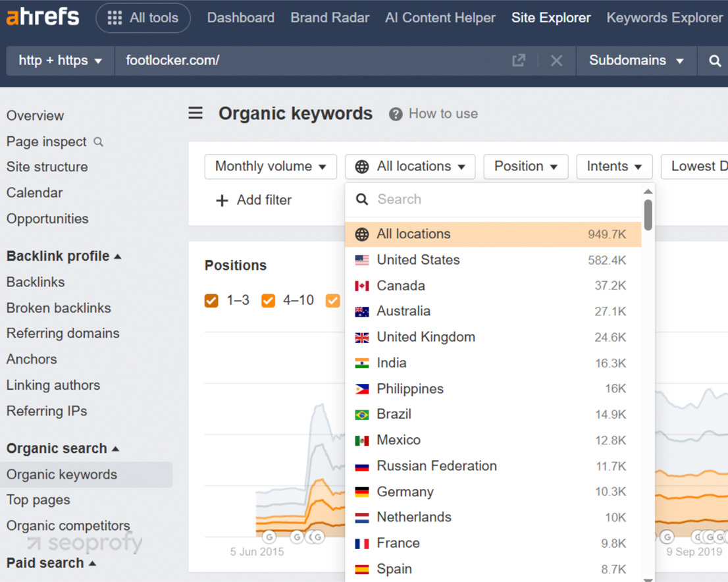
Task: Open the All tools grid menu
Action: (143, 18)
